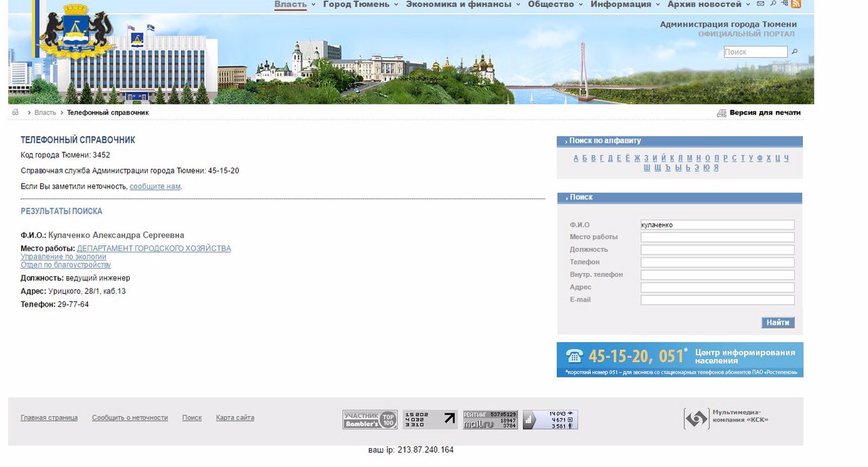Open the bar-chart visitor counter badge
The image size is (868, 467).
(550, 419)
